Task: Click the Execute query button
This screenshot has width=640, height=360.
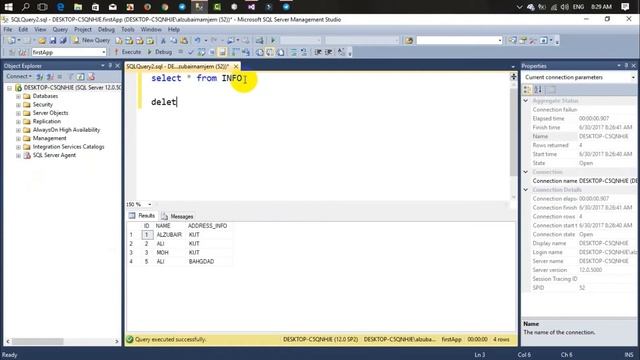Action: click(127, 52)
